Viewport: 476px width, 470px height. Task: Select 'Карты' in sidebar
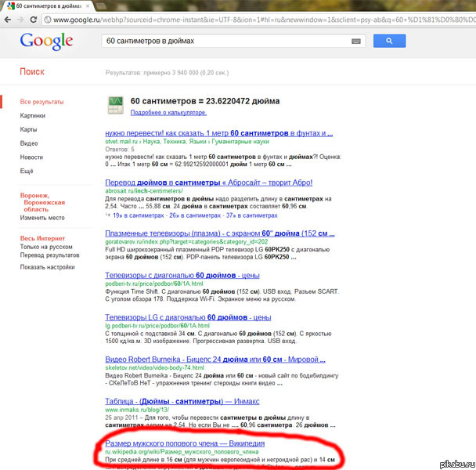click(x=29, y=129)
